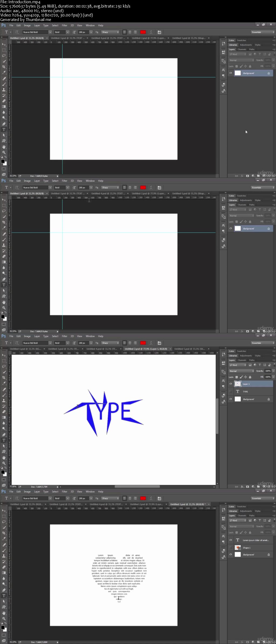Viewport: 276px width, 644px height.
Task: Switch to Untitled-3.psd tab in the 00:00:40 frame
Action: point(68,38)
